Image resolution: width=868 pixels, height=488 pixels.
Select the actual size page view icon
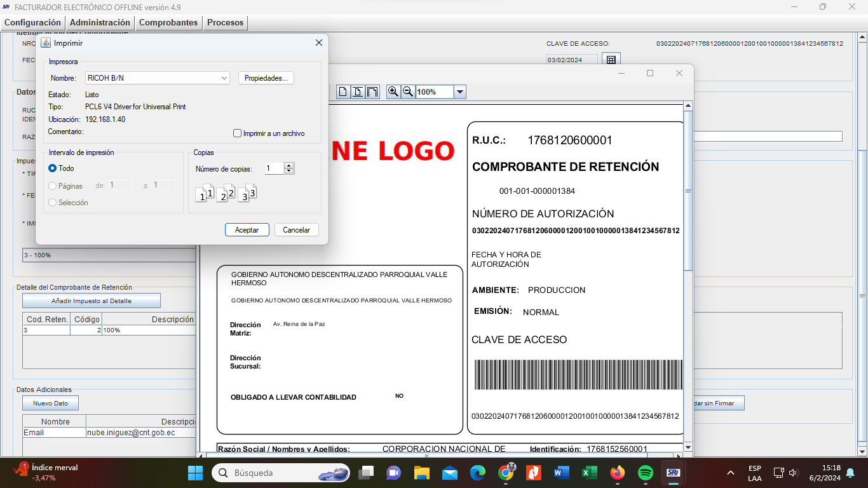(343, 91)
